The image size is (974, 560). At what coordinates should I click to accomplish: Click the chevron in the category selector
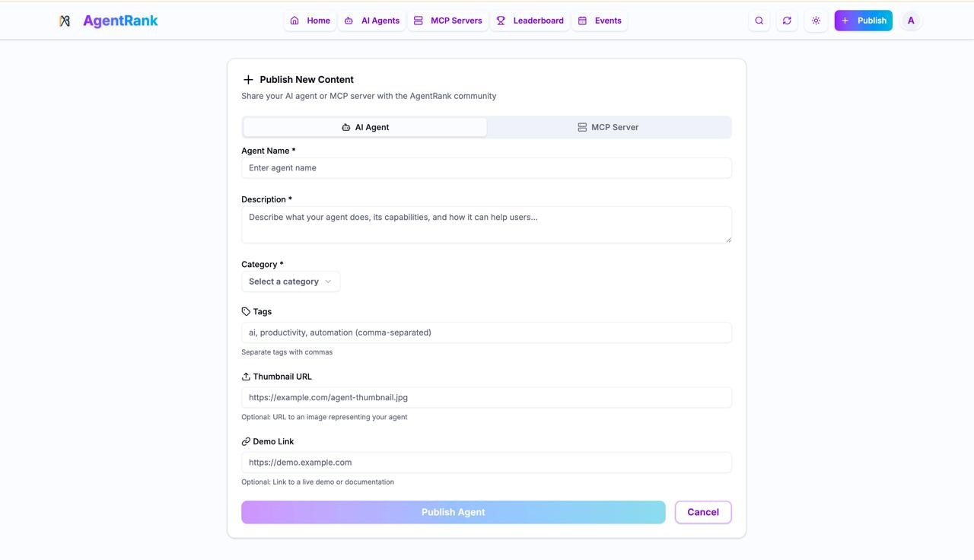click(328, 281)
